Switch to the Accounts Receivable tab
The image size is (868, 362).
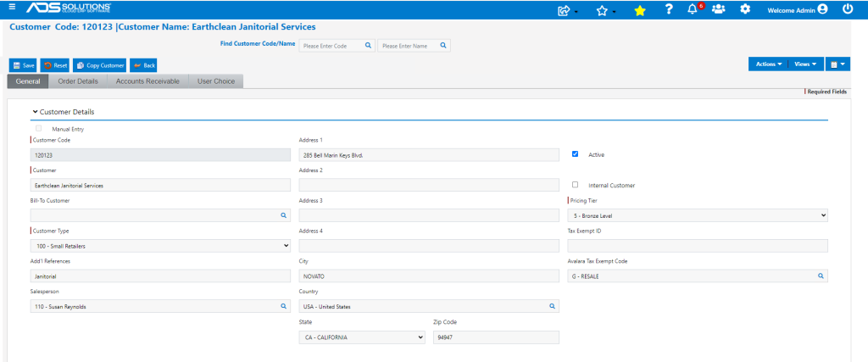pyautogui.click(x=147, y=81)
